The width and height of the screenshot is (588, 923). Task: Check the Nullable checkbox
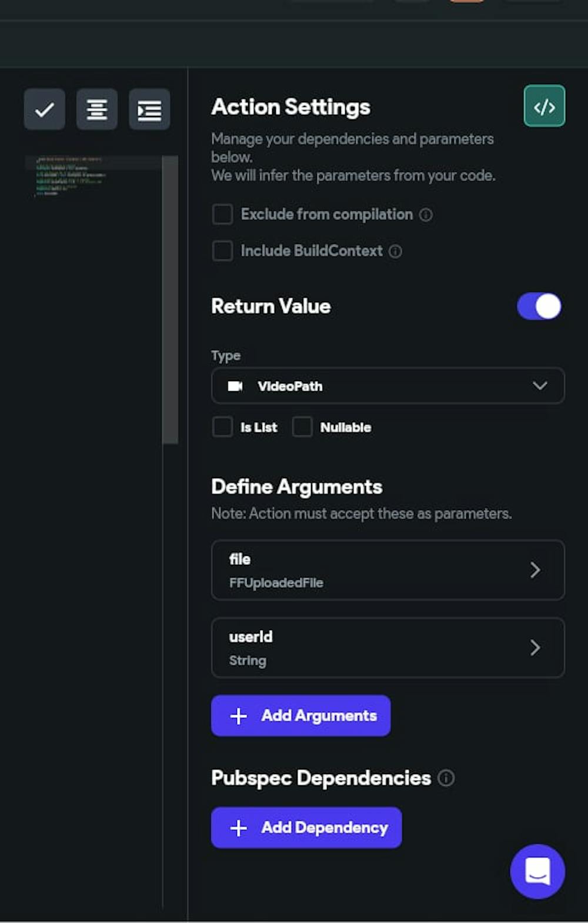pyautogui.click(x=302, y=427)
